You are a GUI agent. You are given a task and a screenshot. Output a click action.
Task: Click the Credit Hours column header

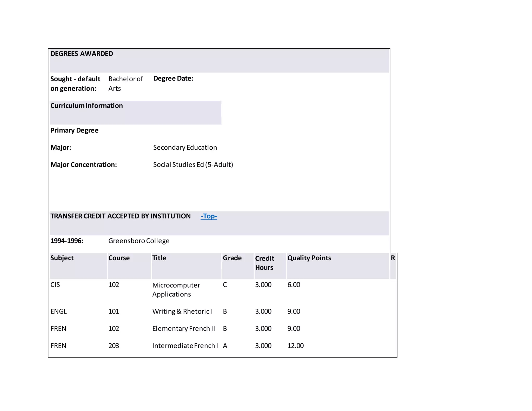(x=264, y=263)
